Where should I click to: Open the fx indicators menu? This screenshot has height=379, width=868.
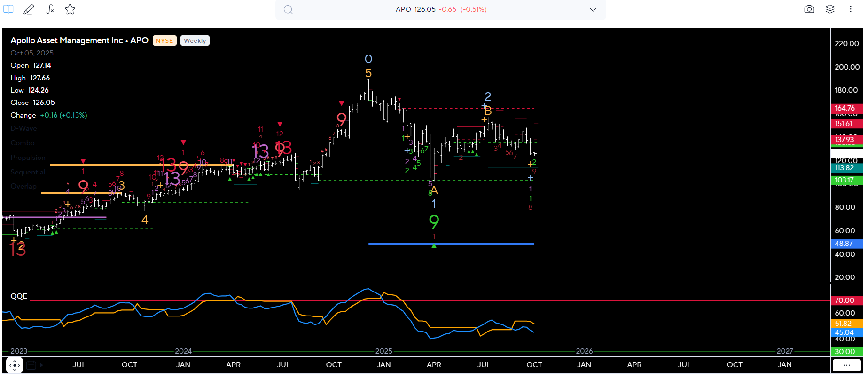(x=50, y=9)
